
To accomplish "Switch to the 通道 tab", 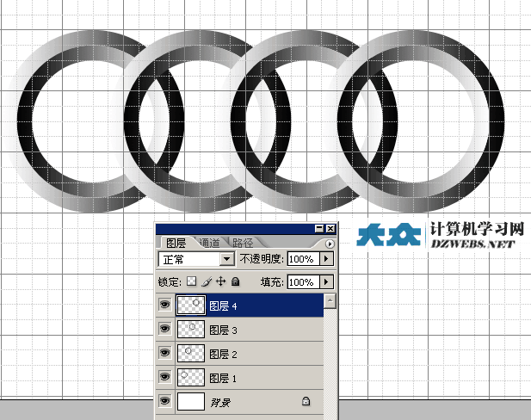I will click(x=210, y=243).
